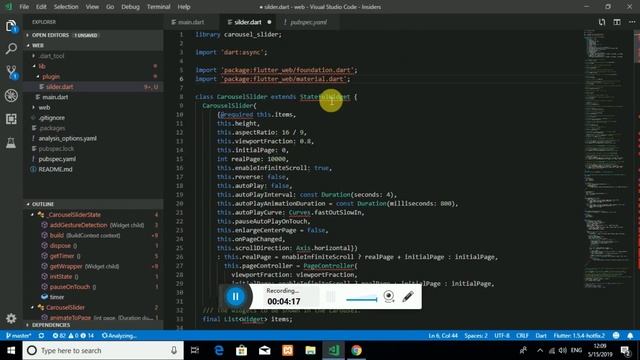
Task: Click the open changes icon in editor toolbar
Action: [x=602, y=22]
